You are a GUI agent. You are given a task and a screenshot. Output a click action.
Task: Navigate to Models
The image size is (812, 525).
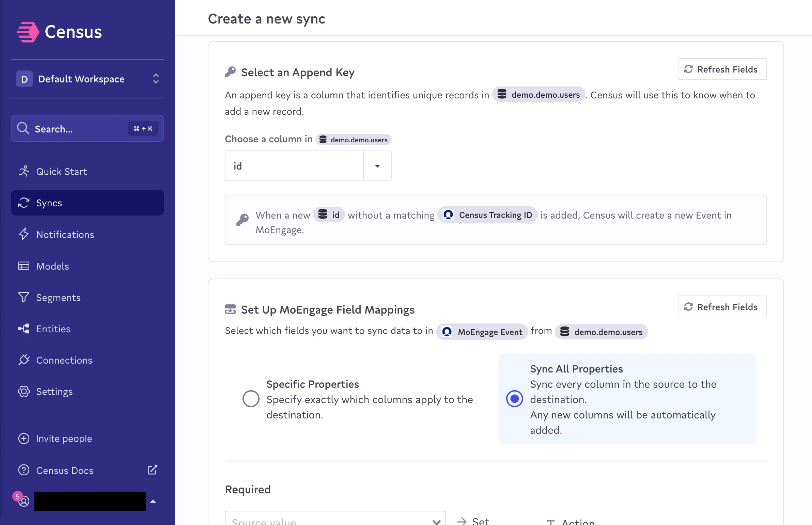[88, 266]
